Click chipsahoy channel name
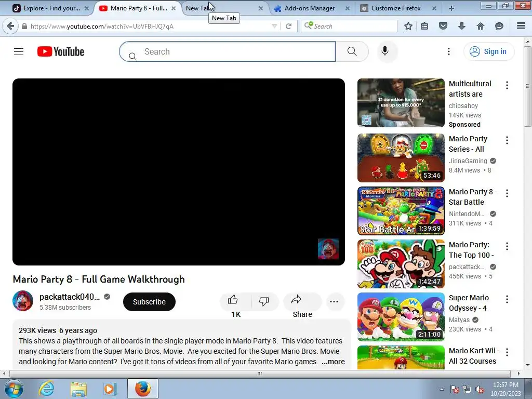Viewport: 532px width, 399px height. (463, 106)
